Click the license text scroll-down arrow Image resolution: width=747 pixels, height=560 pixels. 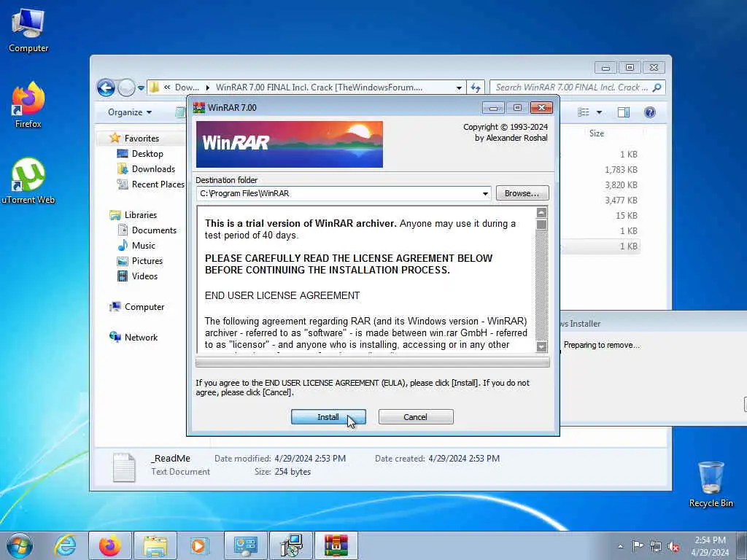[541, 346]
